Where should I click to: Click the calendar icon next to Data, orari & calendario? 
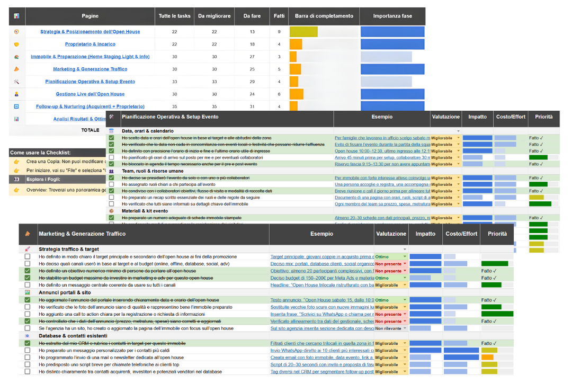pos(111,131)
